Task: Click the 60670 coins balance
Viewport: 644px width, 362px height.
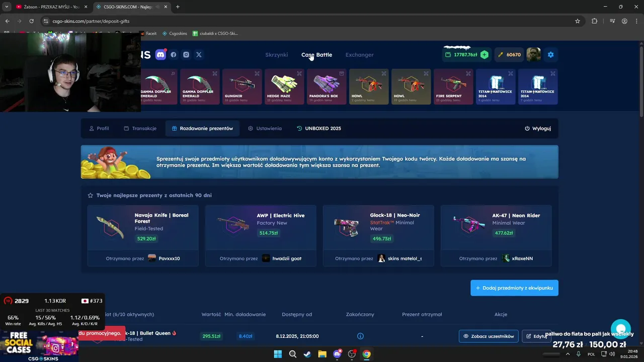Action: click(x=510, y=55)
